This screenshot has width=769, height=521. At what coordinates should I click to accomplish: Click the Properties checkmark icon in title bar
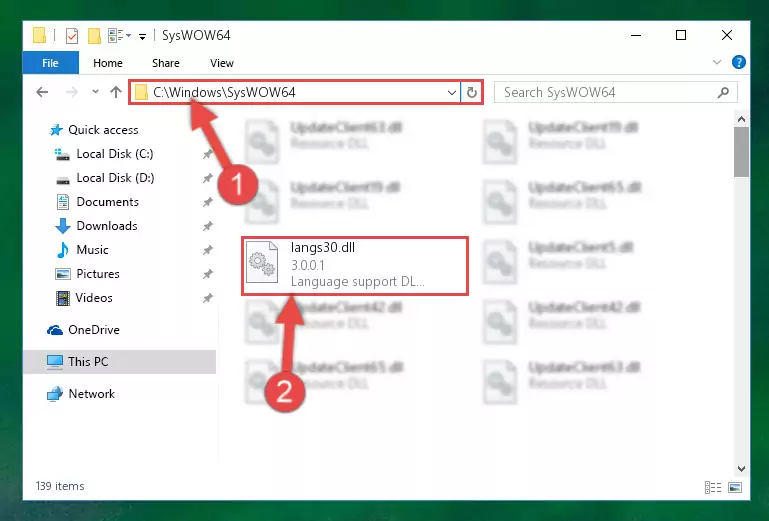point(72,35)
